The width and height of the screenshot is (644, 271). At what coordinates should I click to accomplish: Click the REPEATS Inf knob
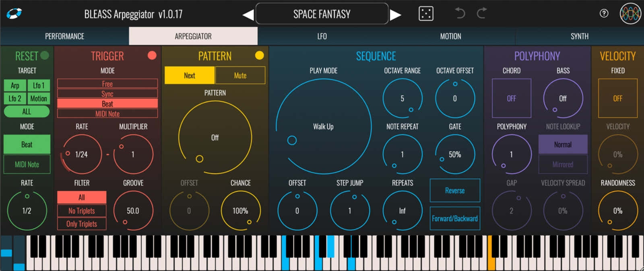(402, 211)
